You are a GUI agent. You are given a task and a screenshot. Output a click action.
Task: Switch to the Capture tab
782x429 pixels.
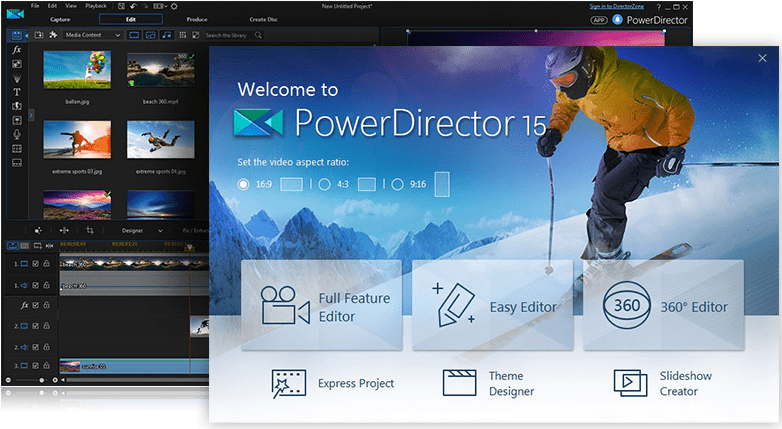click(60, 19)
